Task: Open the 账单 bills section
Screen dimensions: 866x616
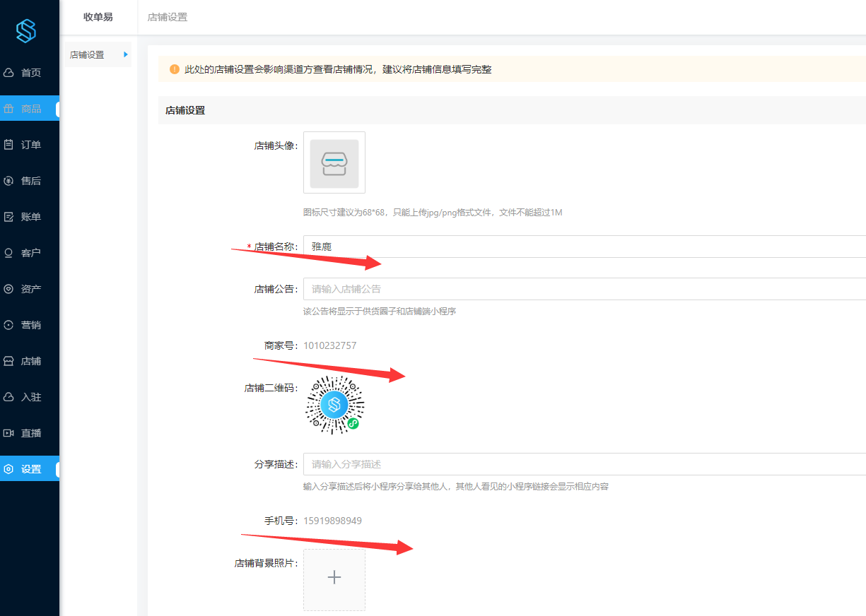Action: click(x=30, y=217)
